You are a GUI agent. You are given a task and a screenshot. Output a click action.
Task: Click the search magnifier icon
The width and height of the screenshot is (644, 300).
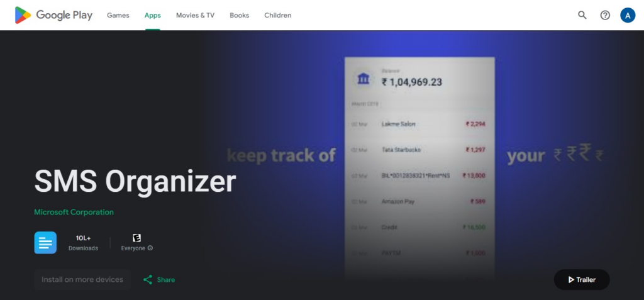582,15
